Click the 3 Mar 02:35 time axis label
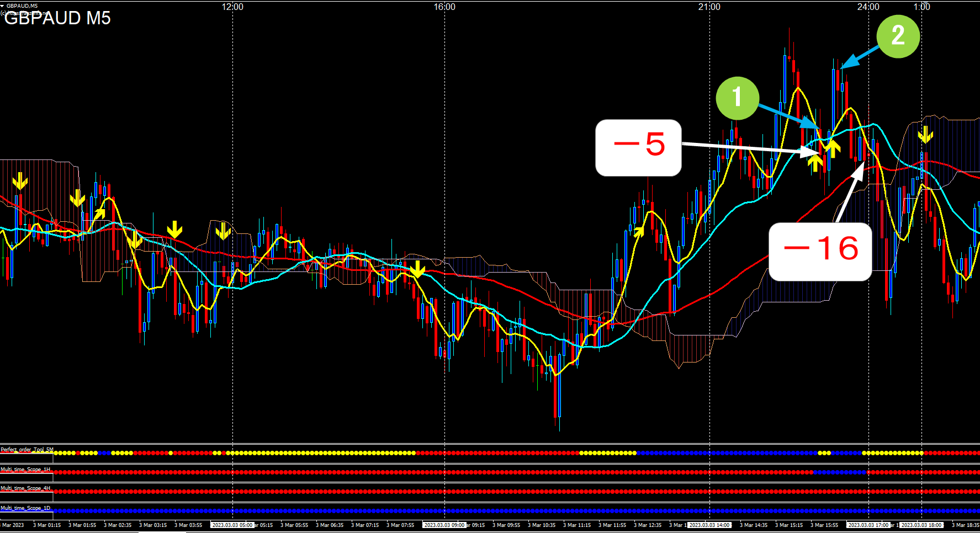Image resolution: width=980 pixels, height=533 pixels. (118, 525)
